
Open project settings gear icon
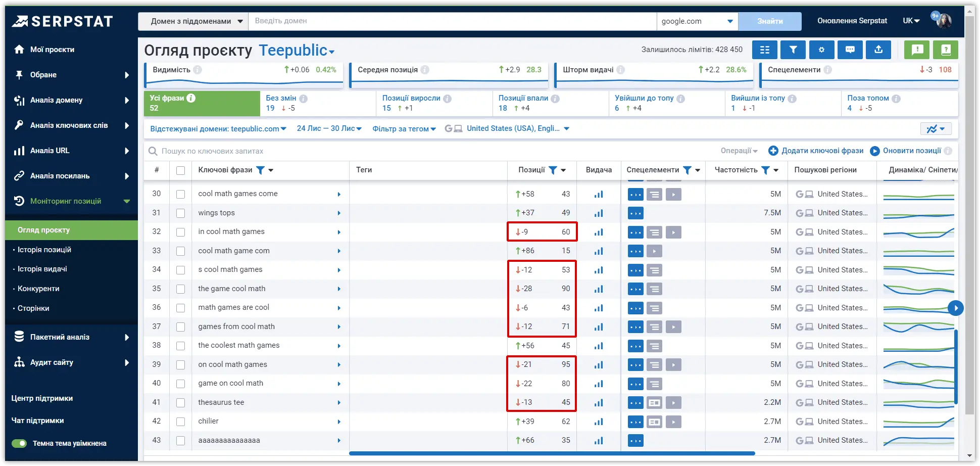[821, 50]
